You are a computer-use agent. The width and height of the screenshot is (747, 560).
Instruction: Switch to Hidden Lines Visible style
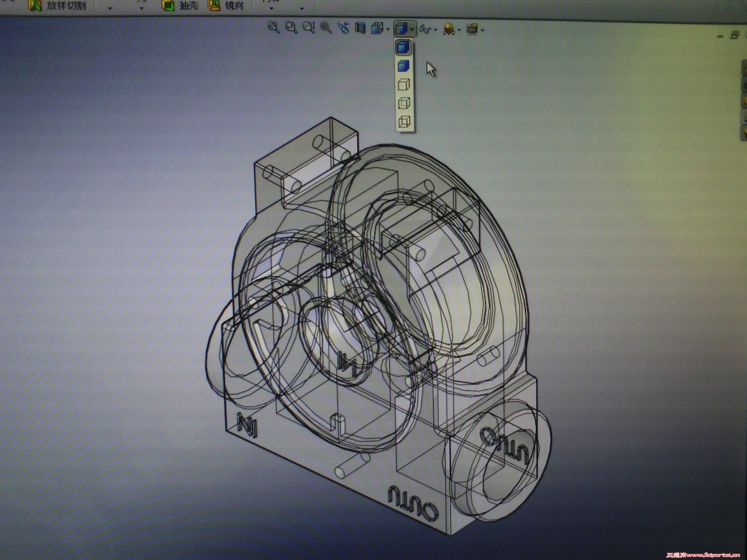(405, 103)
